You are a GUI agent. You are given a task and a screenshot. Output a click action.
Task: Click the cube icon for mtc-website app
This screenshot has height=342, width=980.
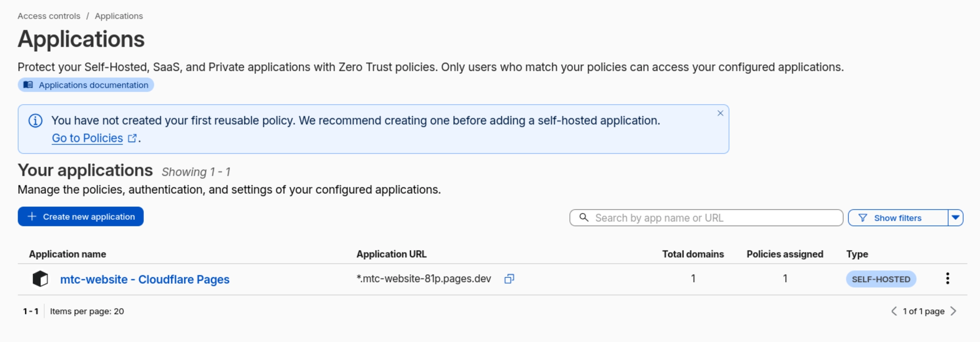coord(40,279)
